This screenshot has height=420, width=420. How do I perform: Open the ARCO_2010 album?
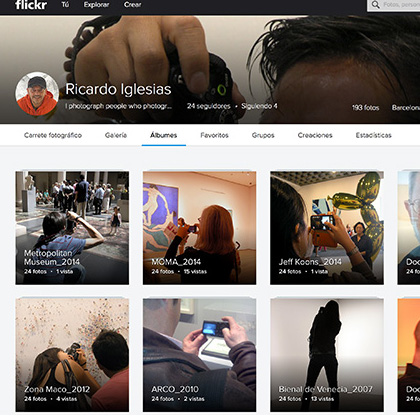point(199,355)
